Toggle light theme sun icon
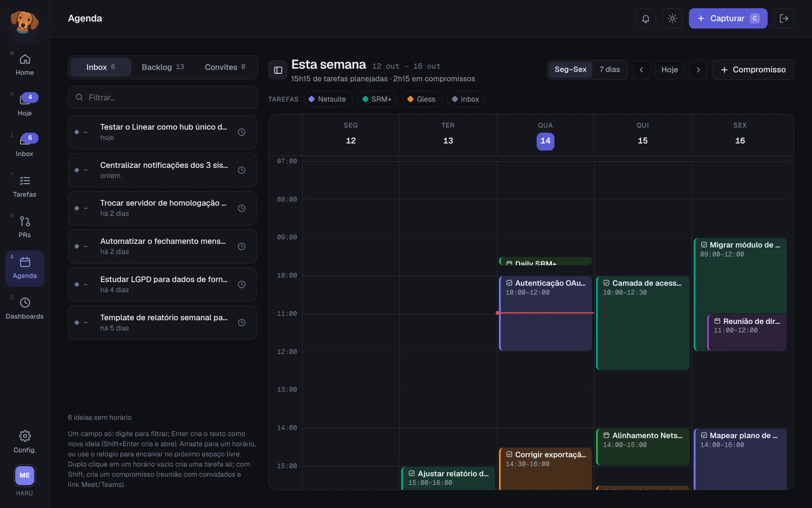The image size is (812, 508). tap(672, 18)
